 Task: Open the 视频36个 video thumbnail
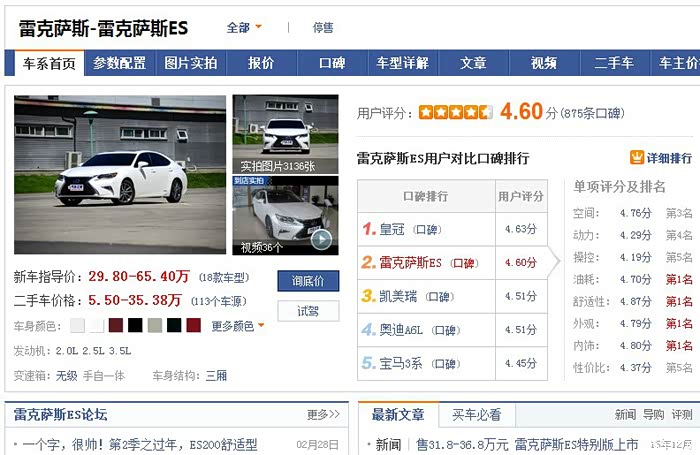[x=285, y=216]
